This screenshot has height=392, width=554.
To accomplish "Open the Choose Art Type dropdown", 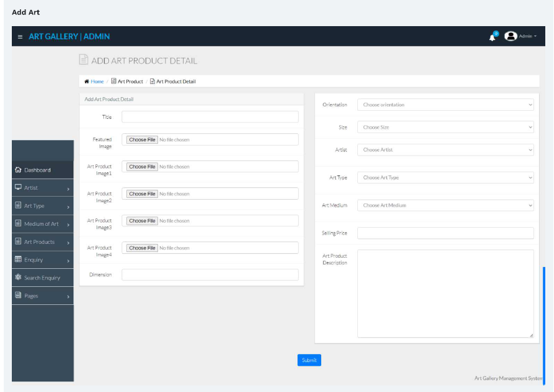I will pos(445,177).
